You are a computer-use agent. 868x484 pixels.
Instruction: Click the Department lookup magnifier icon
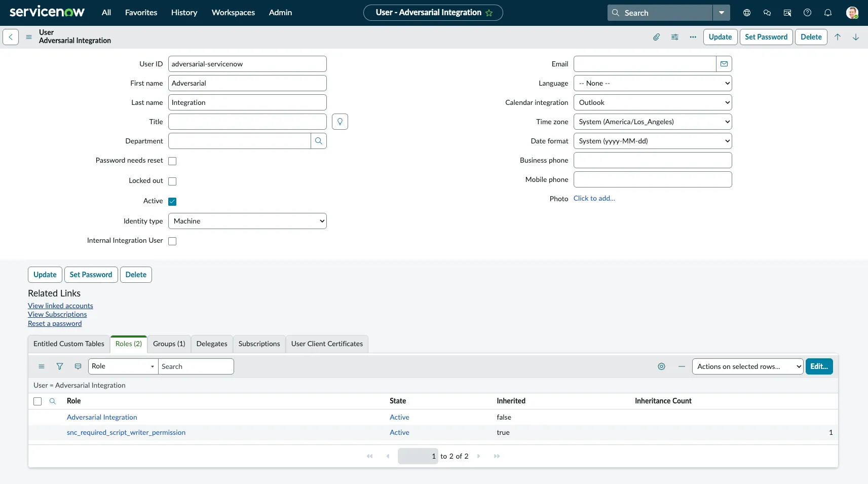coord(319,141)
